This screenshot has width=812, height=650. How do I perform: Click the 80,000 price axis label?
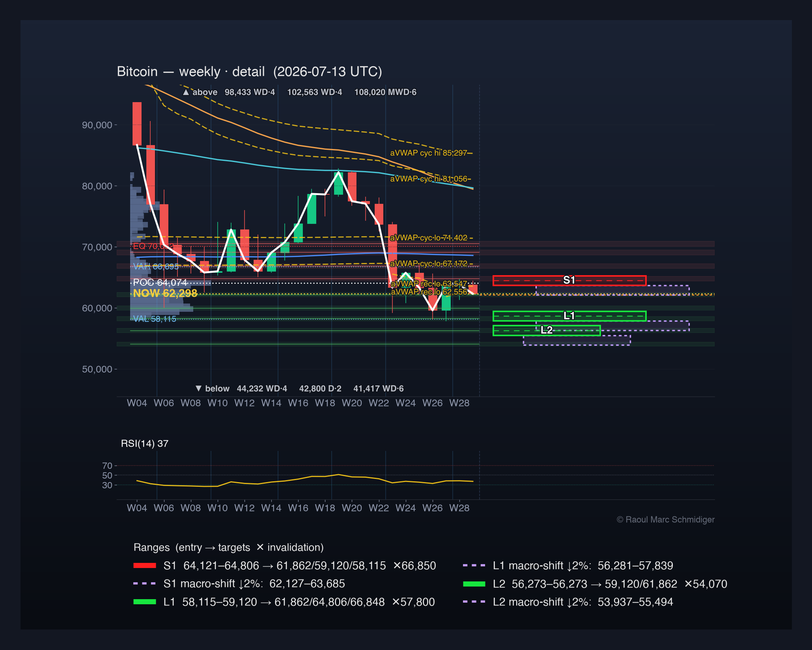pyautogui.click(x=97, y=186)
